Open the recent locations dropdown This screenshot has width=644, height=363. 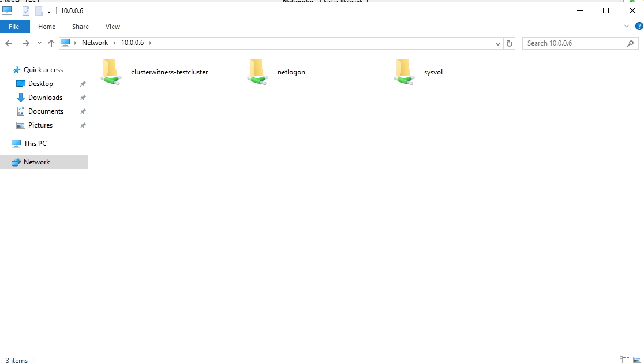click(x=39, y=43)
